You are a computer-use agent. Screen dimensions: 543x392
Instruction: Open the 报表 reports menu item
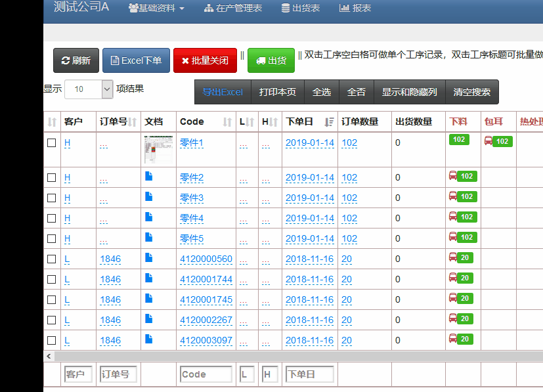355,8
